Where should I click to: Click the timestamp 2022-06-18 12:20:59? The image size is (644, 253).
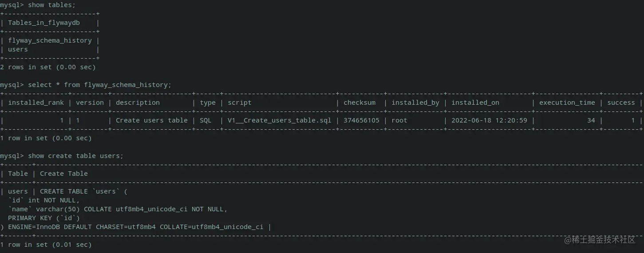point(489,120)
